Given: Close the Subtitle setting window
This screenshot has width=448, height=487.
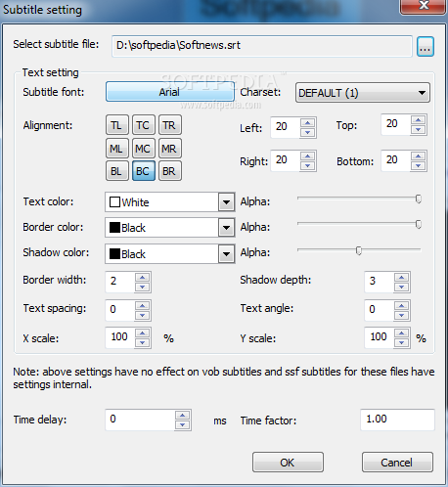Looking at the screenshot, I should click(424, 6).
